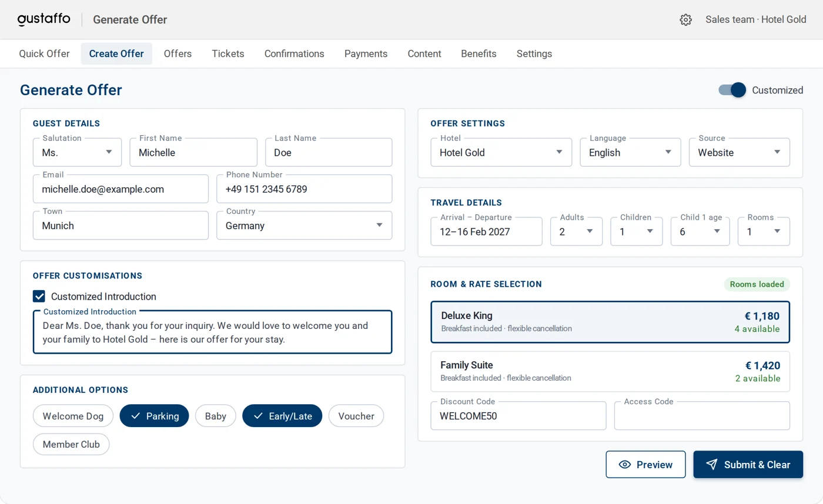The image size is (823, 504).
Task: Click the Town input field
Action: (x=121, y=226)
